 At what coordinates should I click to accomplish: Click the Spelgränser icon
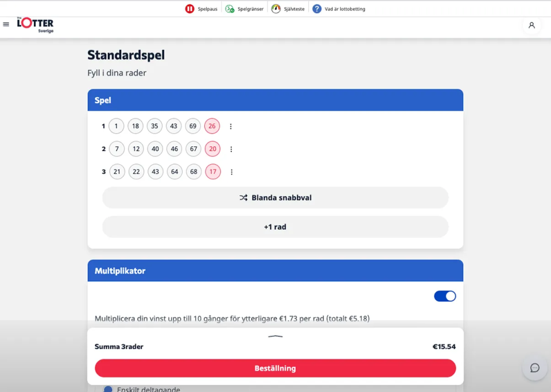tap(230, 9)
